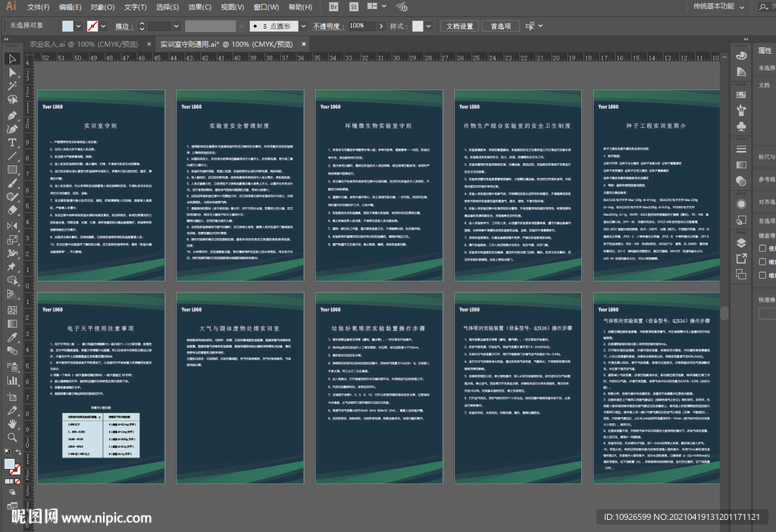This screenshot has height=532, width=776.
Task: Select the Scale tool
Action: 12,239
